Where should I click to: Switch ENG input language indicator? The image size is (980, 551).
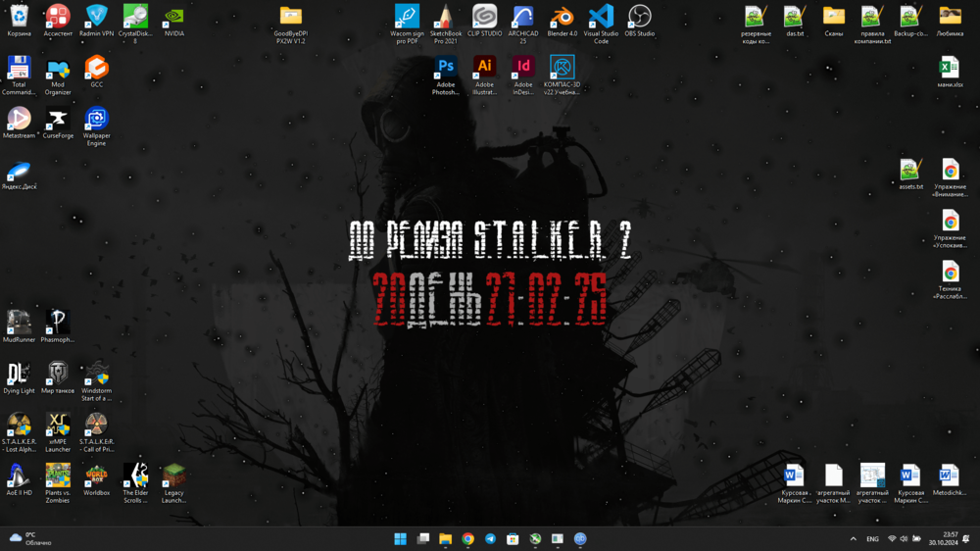[x=872, y=538]
